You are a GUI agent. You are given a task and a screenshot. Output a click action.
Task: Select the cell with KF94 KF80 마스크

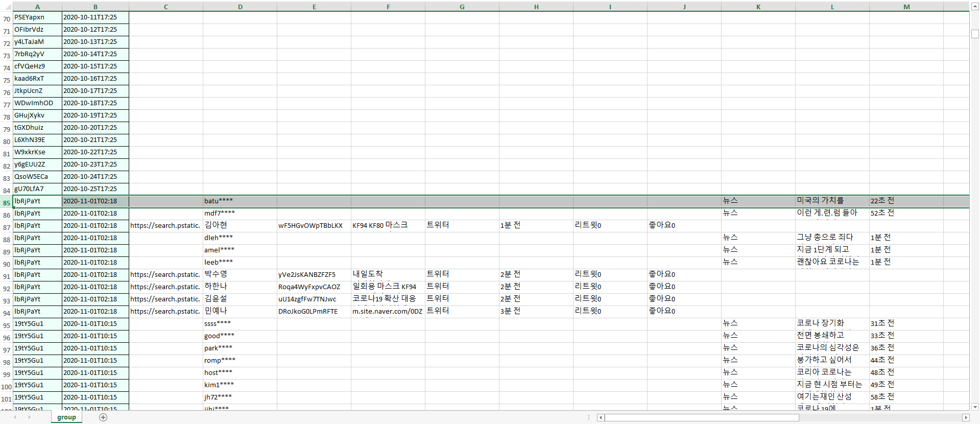388,225
